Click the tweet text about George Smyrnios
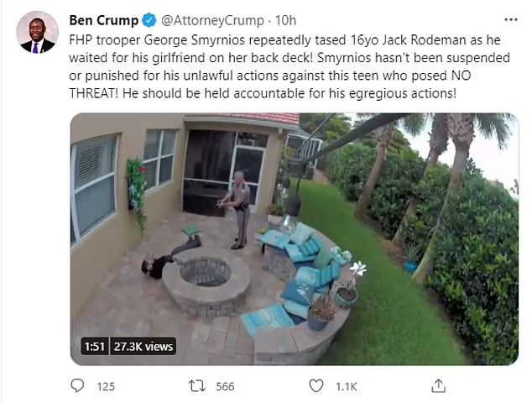This screenshot has width=532, height=403. (x=289, y=66)
